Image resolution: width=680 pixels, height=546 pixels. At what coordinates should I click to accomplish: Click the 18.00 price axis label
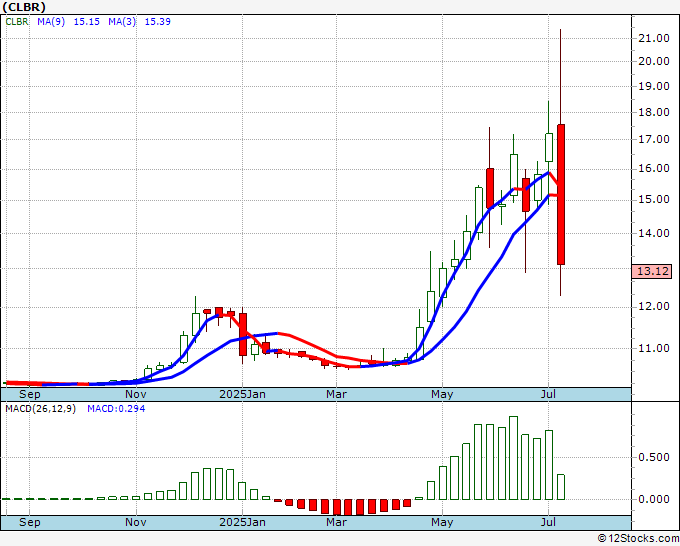pos(654,112)
